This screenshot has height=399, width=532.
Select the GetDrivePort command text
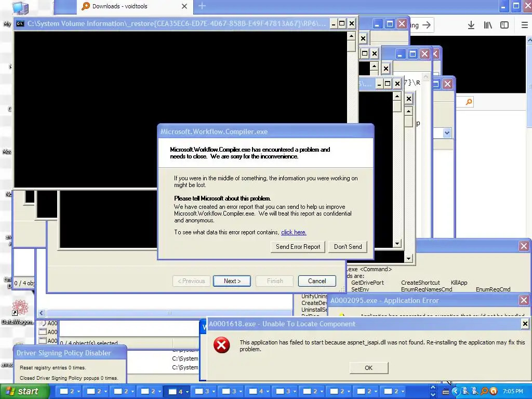click(367, 283)
